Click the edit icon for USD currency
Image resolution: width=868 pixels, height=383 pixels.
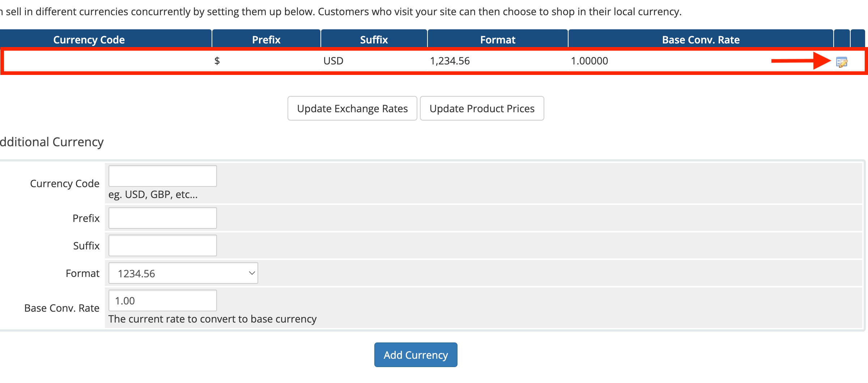click(842, 62)
